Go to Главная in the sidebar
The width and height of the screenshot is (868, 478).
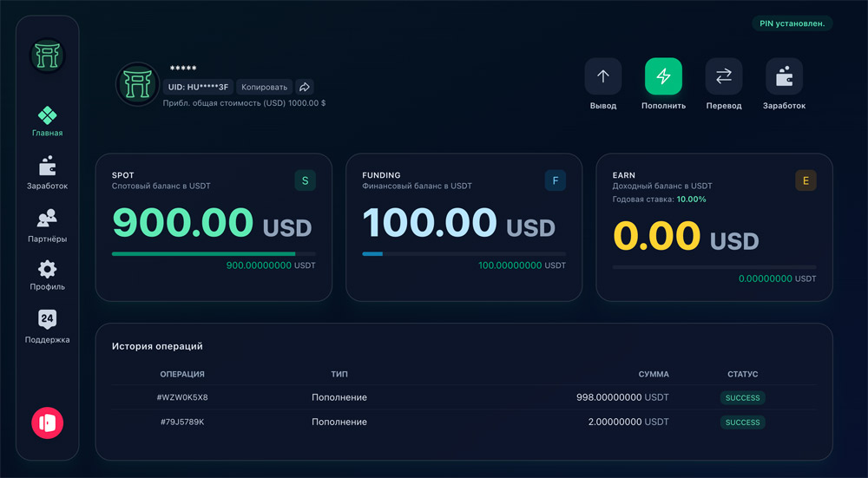click(x=48, y=121)
